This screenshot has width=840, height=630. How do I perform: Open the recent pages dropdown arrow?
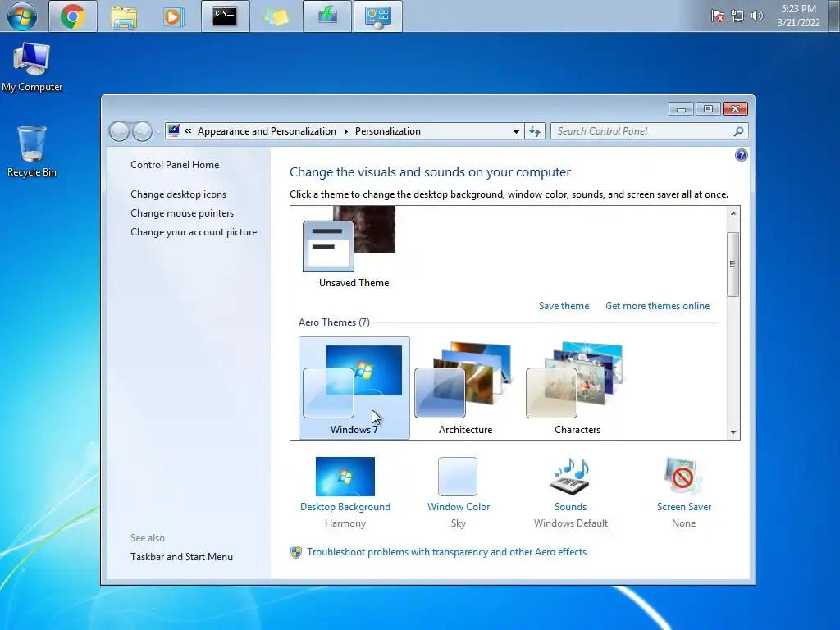pyautogui.click(x=158, y=131)
